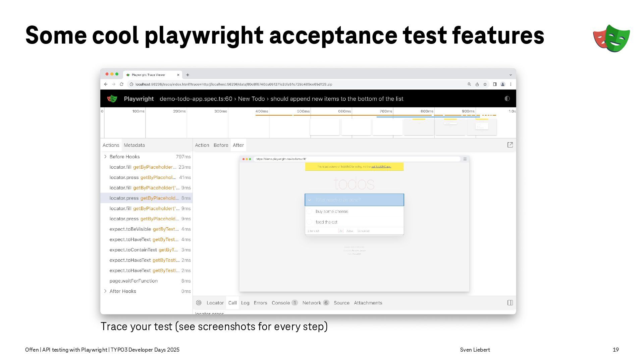Click the snapshot browser URL field
Image resolution: width=644 pixels, height=362 pixels.
pyautogui.click(x=357, y=159)
